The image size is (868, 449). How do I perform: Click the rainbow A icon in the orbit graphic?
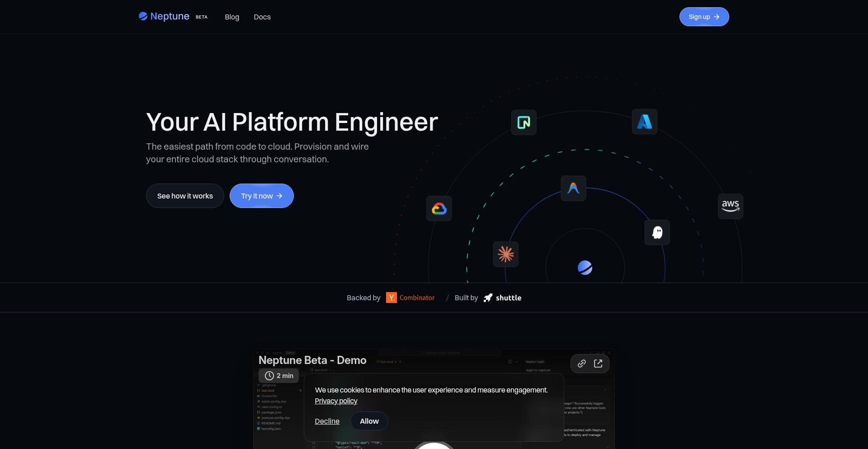[x=574, y=188]
